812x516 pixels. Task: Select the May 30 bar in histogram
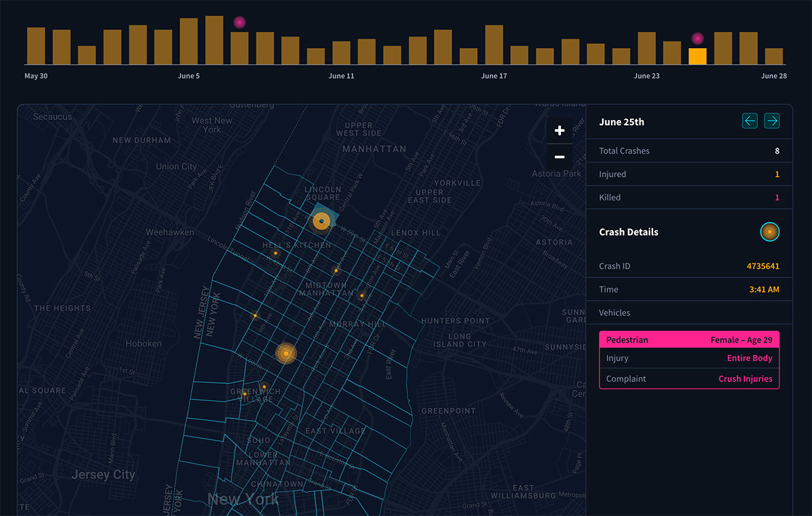36,46
